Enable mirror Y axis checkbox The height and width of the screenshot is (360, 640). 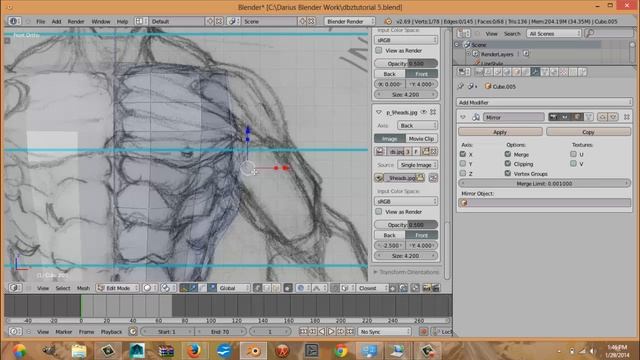pyautogui.click(x=463, y=164)
